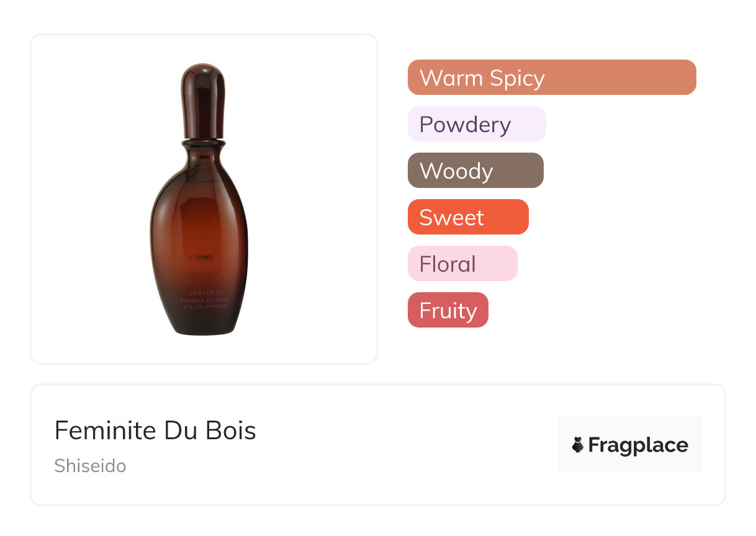Click the Fragplace perfume bottle logo icon
The image size is (756, 536).
coord(578,445)
